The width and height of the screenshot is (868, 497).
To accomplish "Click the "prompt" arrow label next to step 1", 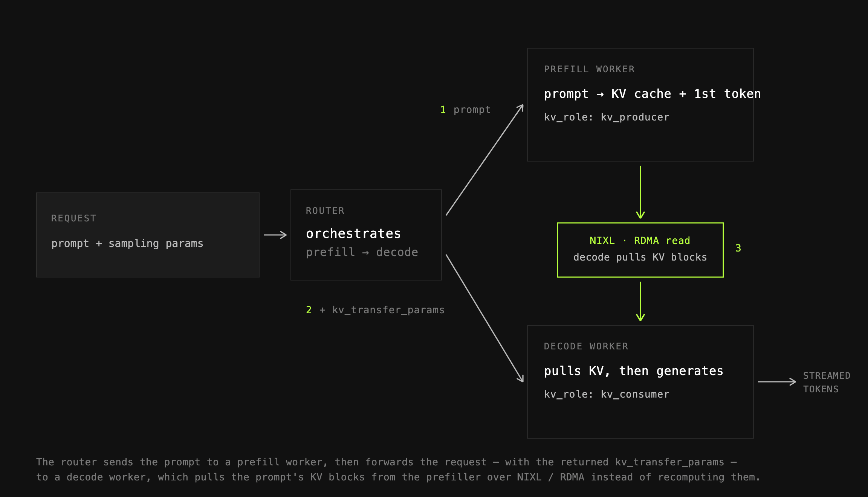I will [472, 110].
